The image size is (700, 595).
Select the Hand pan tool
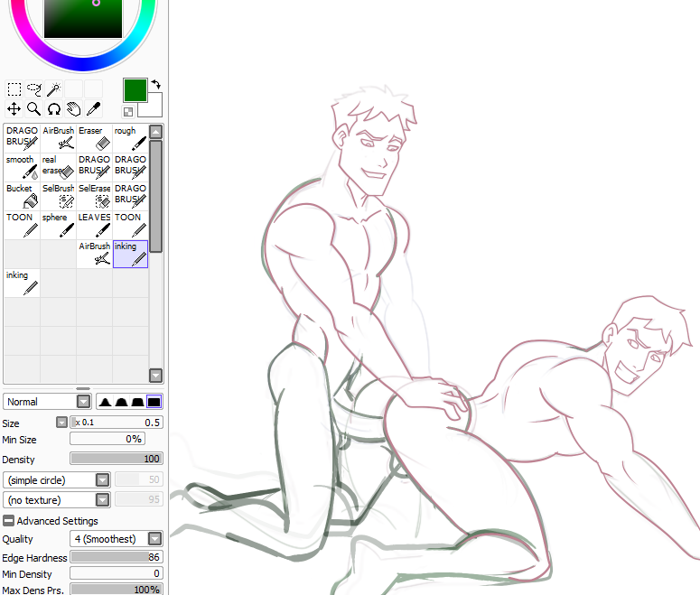(73, 108)
